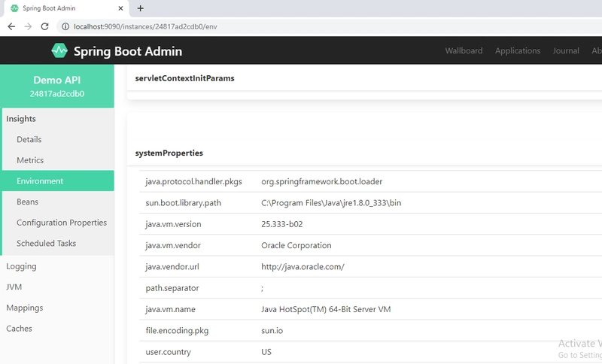Click the jre1.8.0_333 bin path value
This screenshot has height=364, width=602.
click(331, 203)
